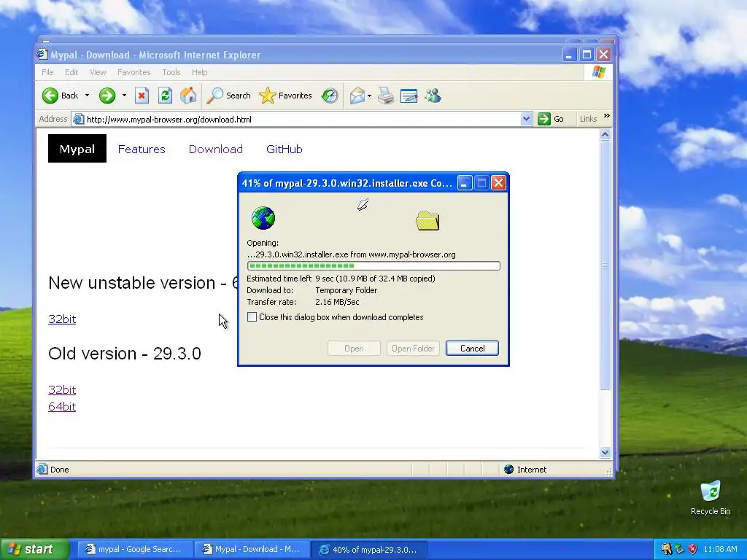Click the green Forward arrow button
This screenshot has width=747, height=560.
click(x=107, y=96)
